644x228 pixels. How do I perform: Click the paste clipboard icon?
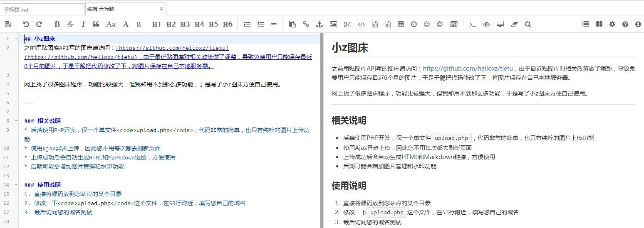coord(292,25)
